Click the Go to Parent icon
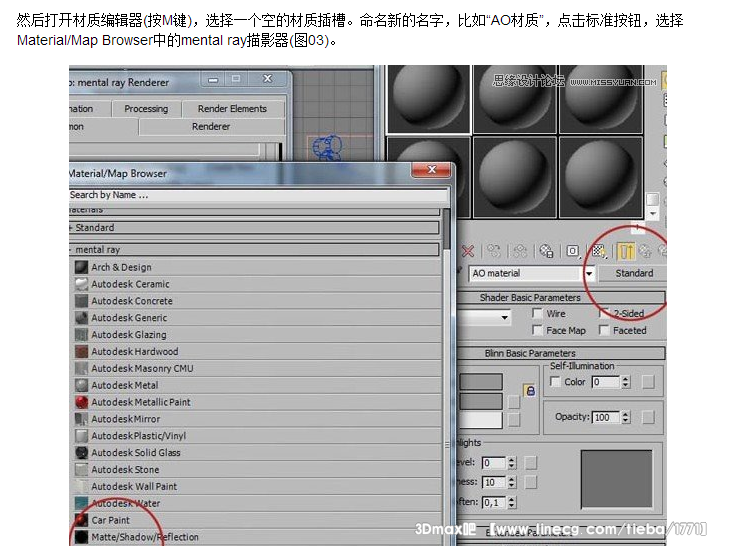 [x=646, y=252]
